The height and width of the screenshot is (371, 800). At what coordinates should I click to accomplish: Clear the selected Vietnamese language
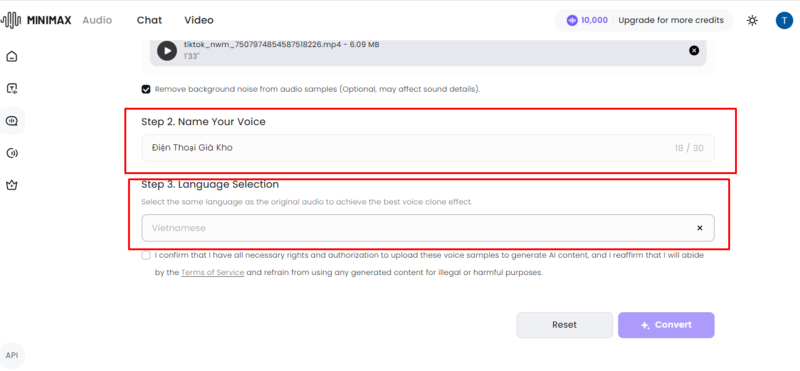point(699,228)
